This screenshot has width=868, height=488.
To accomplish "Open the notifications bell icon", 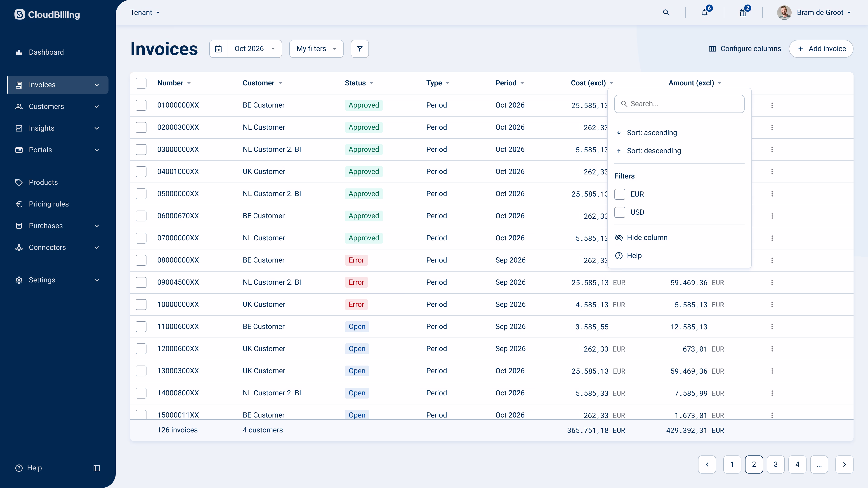I will [705, 13].
